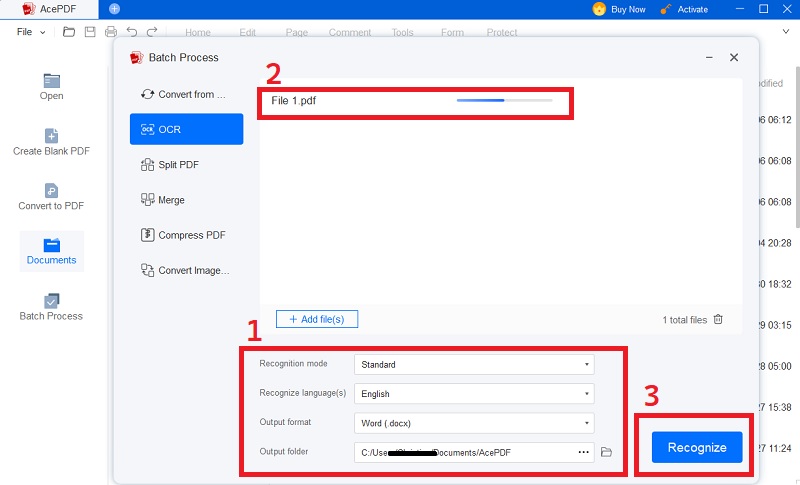Open the Edit ribbon tab
800x485 pixels.
coord(247,33)
